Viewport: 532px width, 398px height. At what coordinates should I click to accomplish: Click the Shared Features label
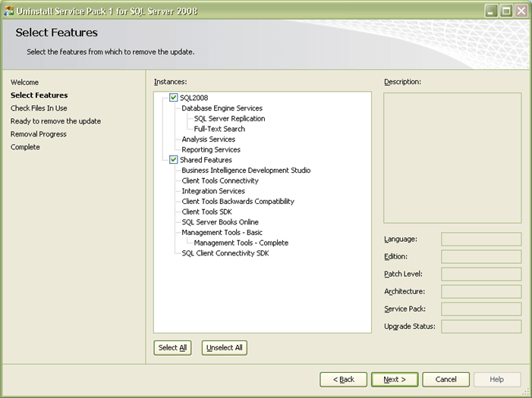tap(206, 160)
